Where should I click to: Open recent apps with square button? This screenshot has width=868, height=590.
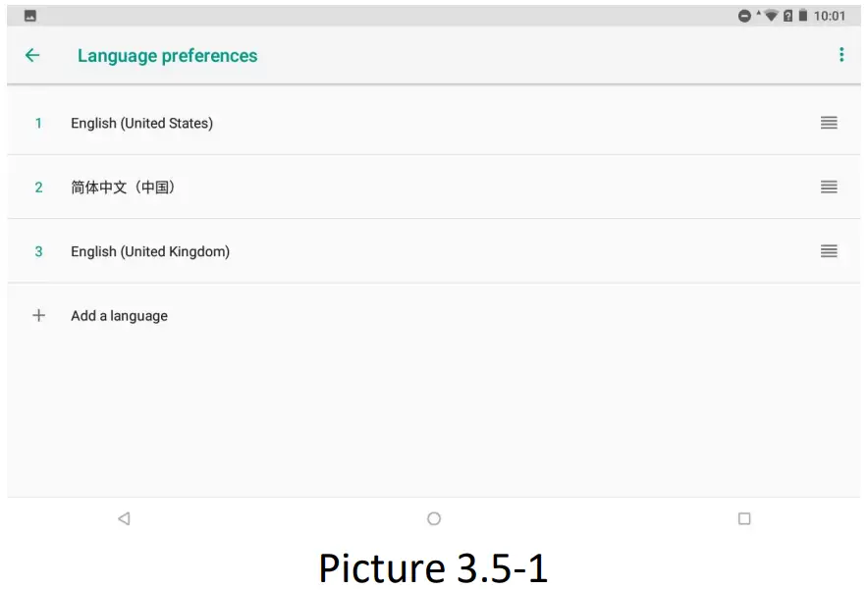pyautogui.click(x=744, y=518)
